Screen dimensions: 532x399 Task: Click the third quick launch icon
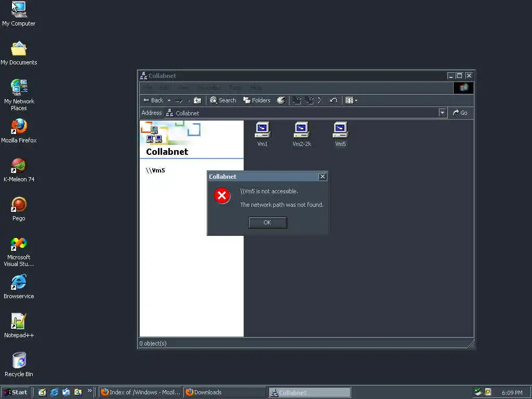pyautogui.click(x=66, y=392)
